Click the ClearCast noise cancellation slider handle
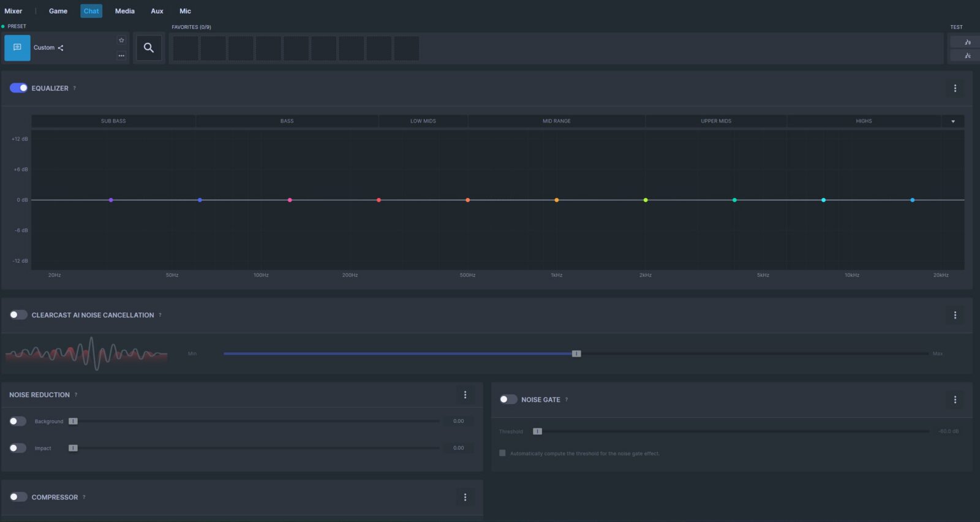 576,354
